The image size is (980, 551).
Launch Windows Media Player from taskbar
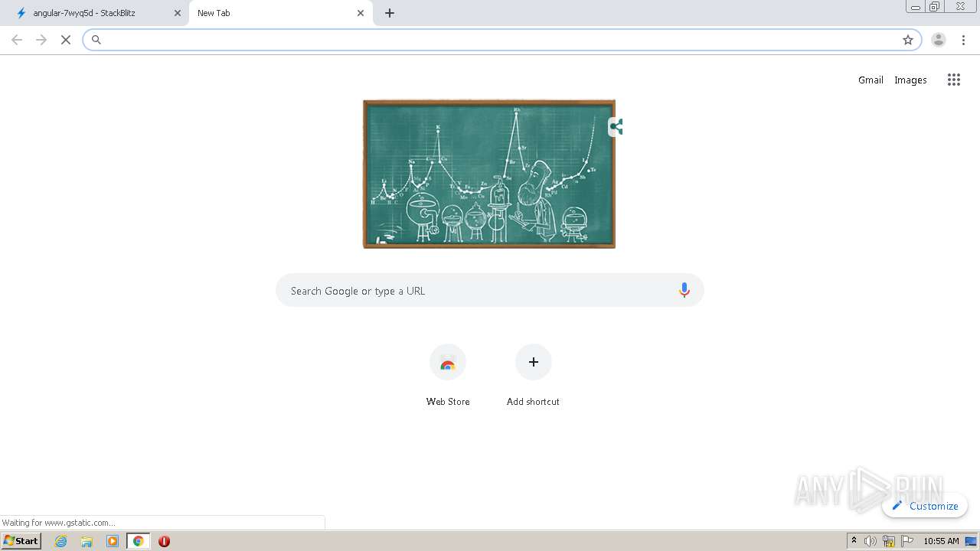[x=113, y=541]
